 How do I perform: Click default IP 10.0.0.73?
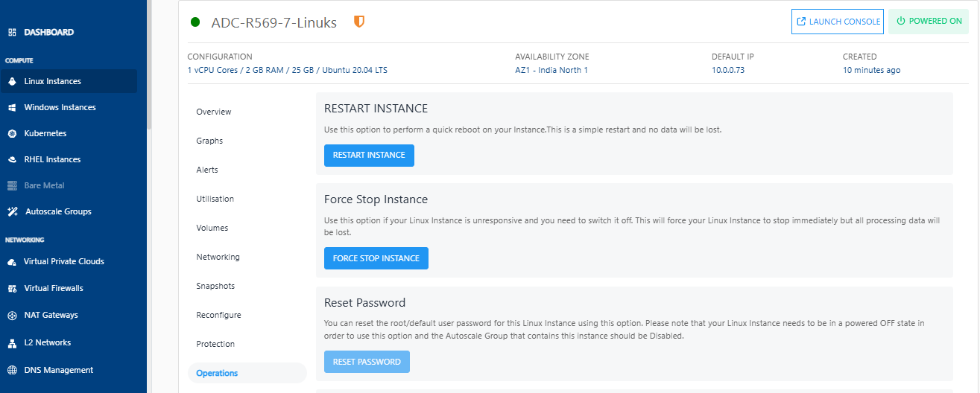click(730, 70)
